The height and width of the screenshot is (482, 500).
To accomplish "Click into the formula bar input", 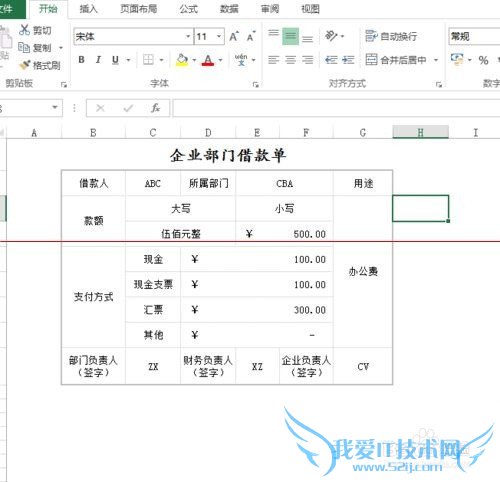I will [336, 108].
